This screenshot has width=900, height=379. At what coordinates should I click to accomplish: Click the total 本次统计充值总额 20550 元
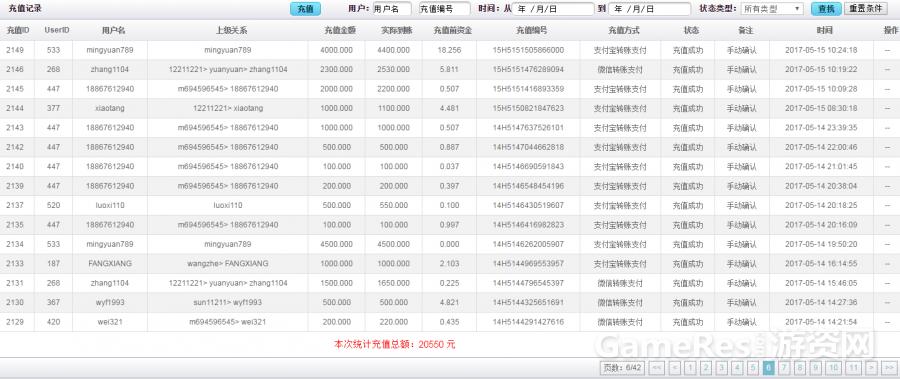tap(394, 345)
